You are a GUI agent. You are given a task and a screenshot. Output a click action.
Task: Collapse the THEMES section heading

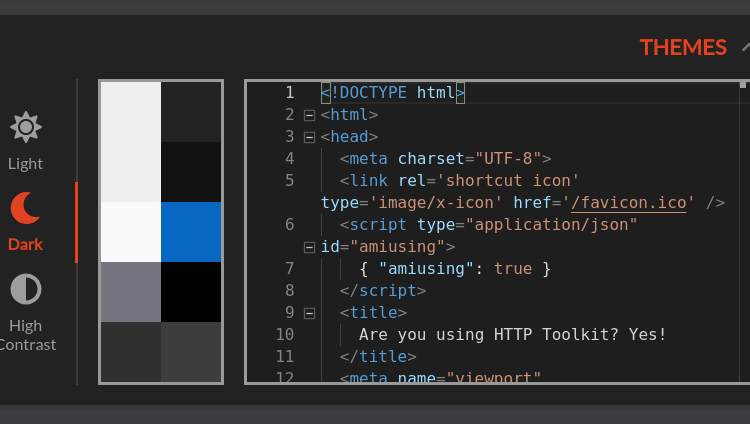click(683, 47)
